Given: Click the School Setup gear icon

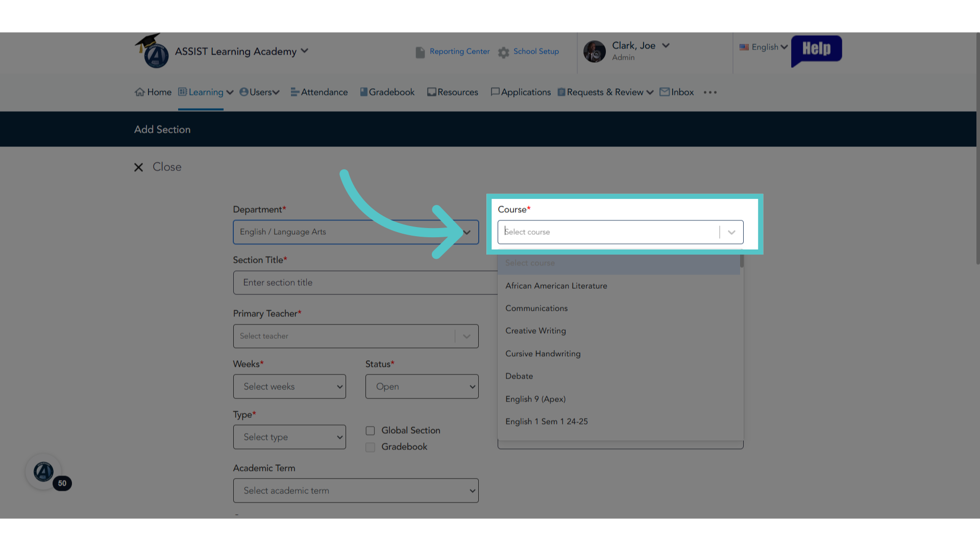Looking at the screenshot, I should click(x=504, y=52).
